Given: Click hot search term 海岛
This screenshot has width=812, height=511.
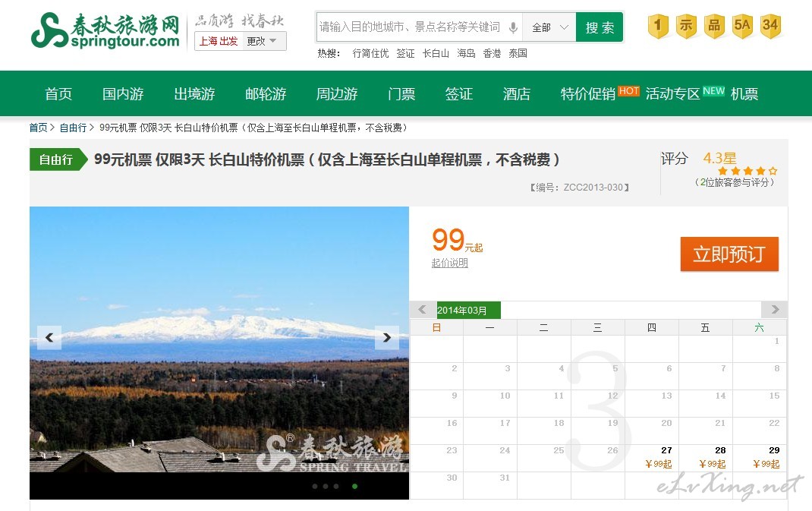Looking at the screenshot, I should click(x=466, y=53).
